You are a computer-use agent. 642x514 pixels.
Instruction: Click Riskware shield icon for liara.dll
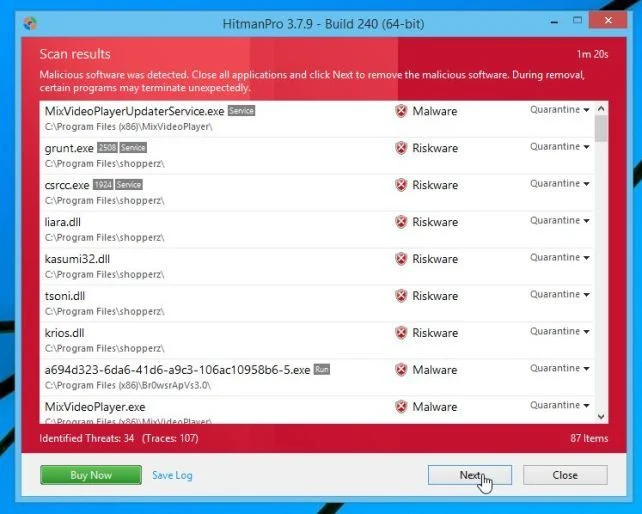[401, 222]
